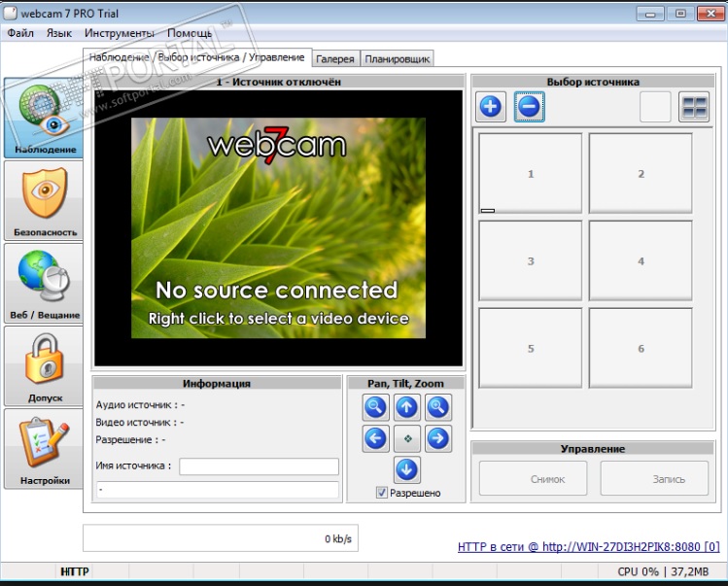Image resolution: width=728 pixels, height=586 pixels.
Task: Zoom in with the plus magnifier
Action: click(x=438, y=408)
